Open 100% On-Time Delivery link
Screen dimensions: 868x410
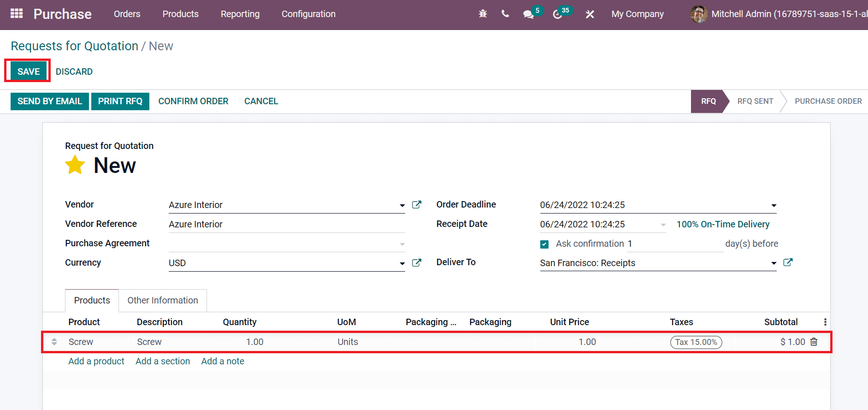coord(723,224)
